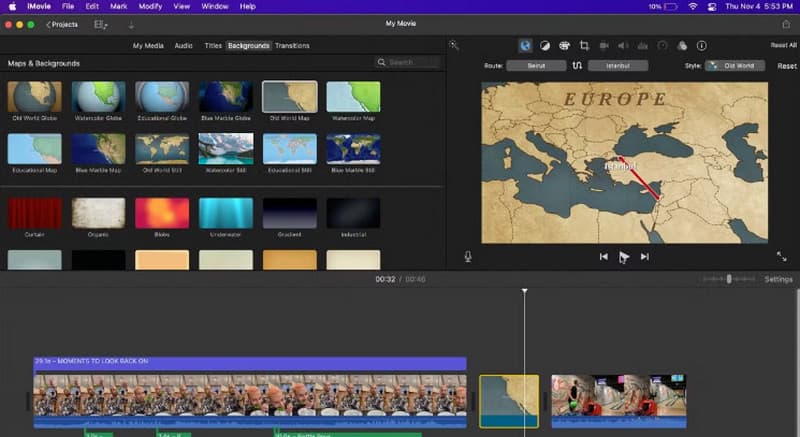
Task: Click the voiceover microphone icon
Action: click(468, 256)
